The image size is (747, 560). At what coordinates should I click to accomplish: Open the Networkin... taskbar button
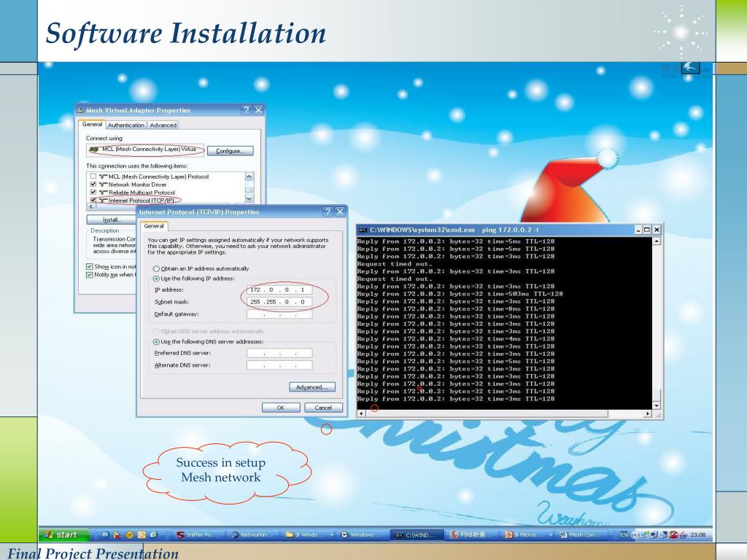(253, 534)
